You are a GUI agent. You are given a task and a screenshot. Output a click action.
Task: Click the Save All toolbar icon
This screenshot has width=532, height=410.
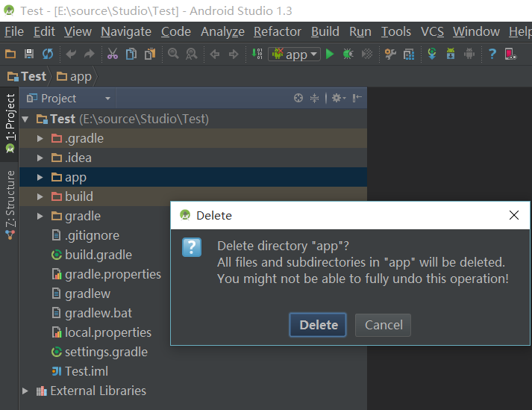pos(29,54)
